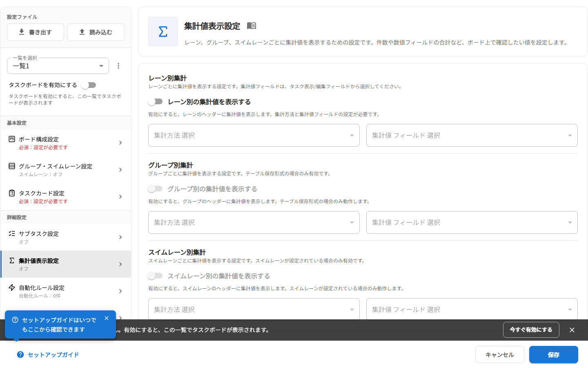588x368 pixels.
Task: Click the download icon on 書き出す
Action: pyautogui.click(x=22, y=32)
